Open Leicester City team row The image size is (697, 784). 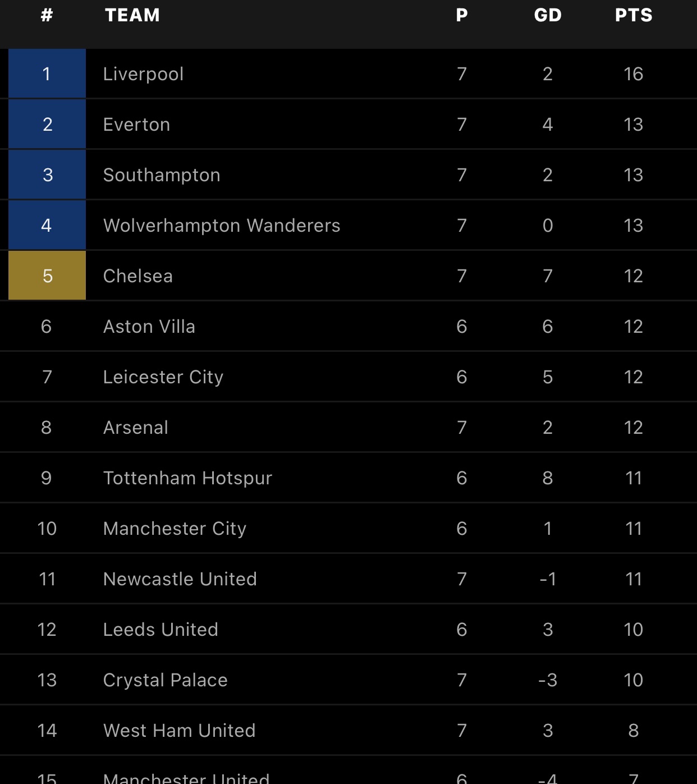pos(349,377)
